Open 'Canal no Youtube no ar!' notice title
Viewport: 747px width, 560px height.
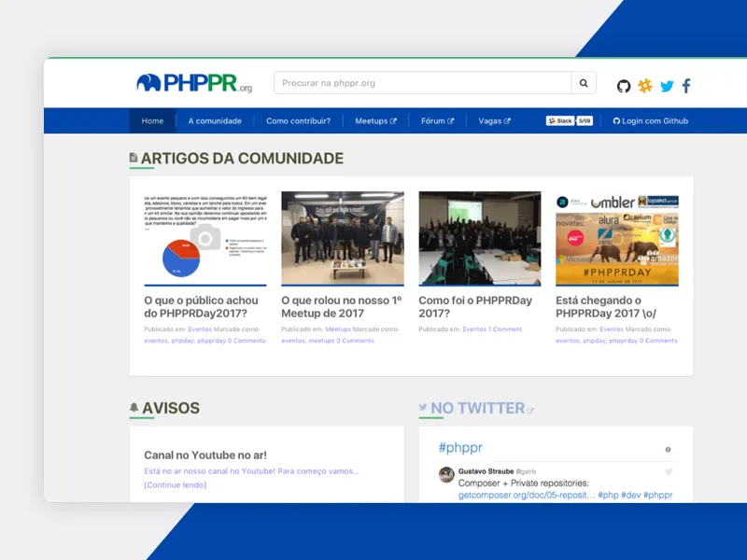tap(205, 455)
